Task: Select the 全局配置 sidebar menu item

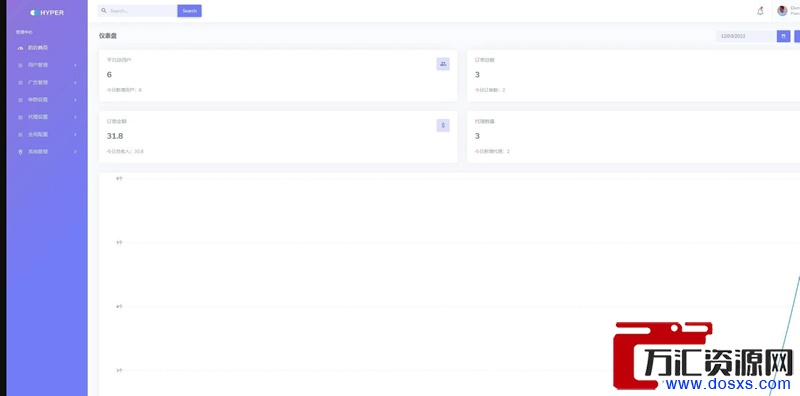Action: [47, 134]
